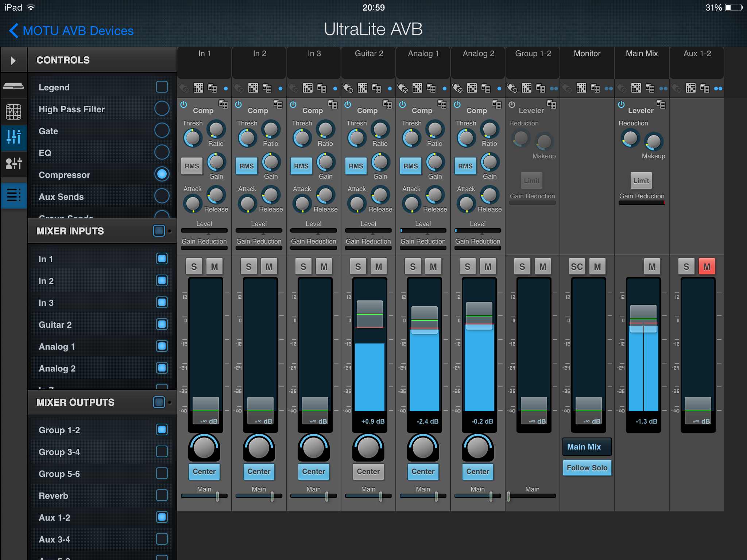The image size is (747, 560).
Task: Open the Device tab icon in sidebar
Action: click(13, 86)
